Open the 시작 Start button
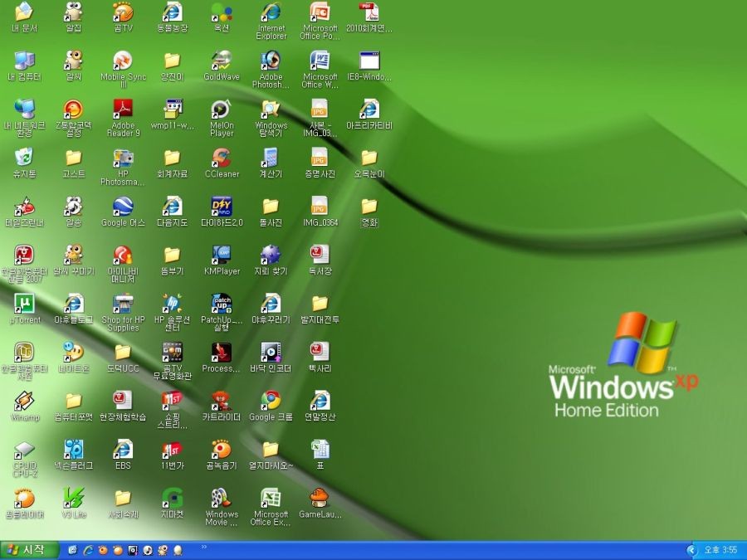The width and height of the screenshot is (747, 560). click(x=30, y=551)
